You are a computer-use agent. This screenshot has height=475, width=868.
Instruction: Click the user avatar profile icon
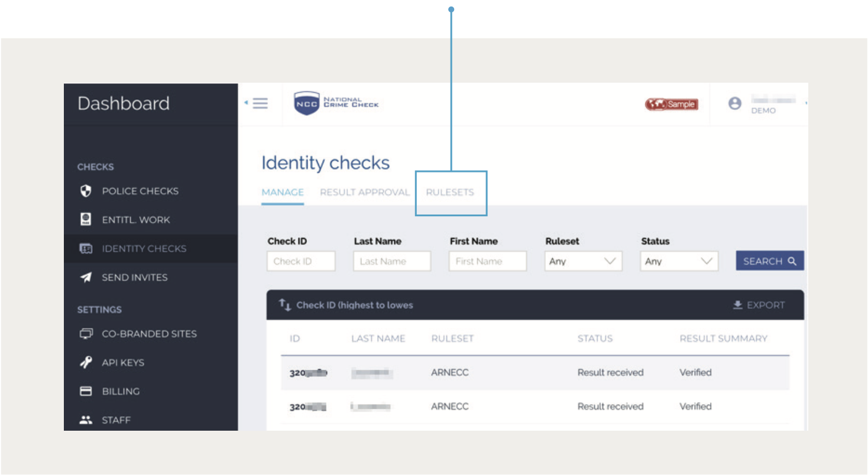(x=734, y=103)
